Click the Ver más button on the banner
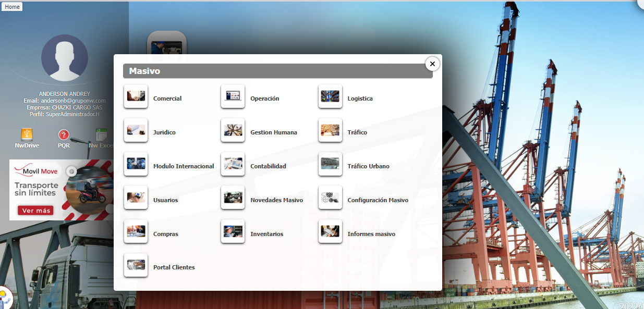Viewport: 644px width, 309px height. point(36,211)
